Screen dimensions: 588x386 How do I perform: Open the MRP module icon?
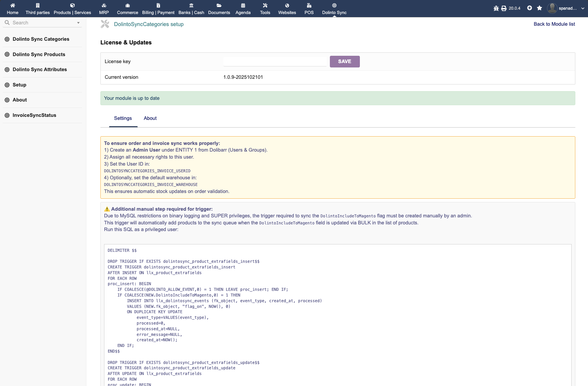pos(104,5)
